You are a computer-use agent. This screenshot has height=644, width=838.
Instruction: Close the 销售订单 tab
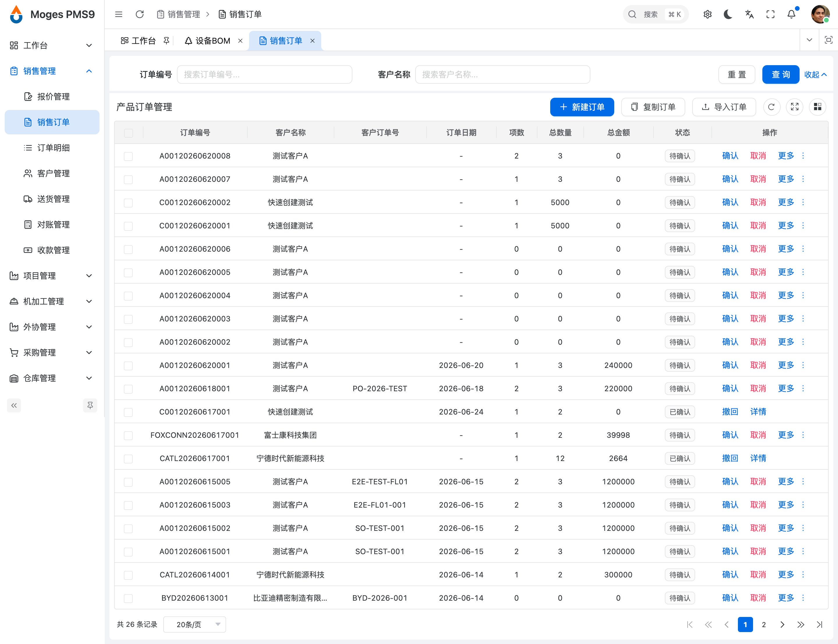(x=313, y=41)
